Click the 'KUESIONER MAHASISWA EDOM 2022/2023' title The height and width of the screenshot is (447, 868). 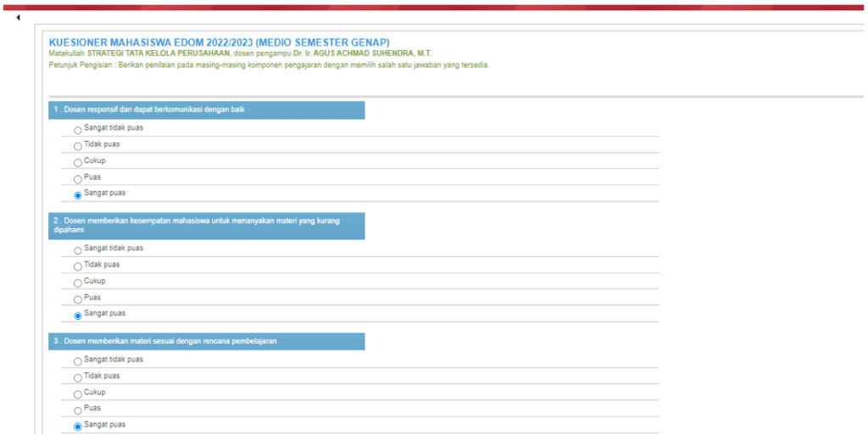pyautogui.click(x=219, y=42)
